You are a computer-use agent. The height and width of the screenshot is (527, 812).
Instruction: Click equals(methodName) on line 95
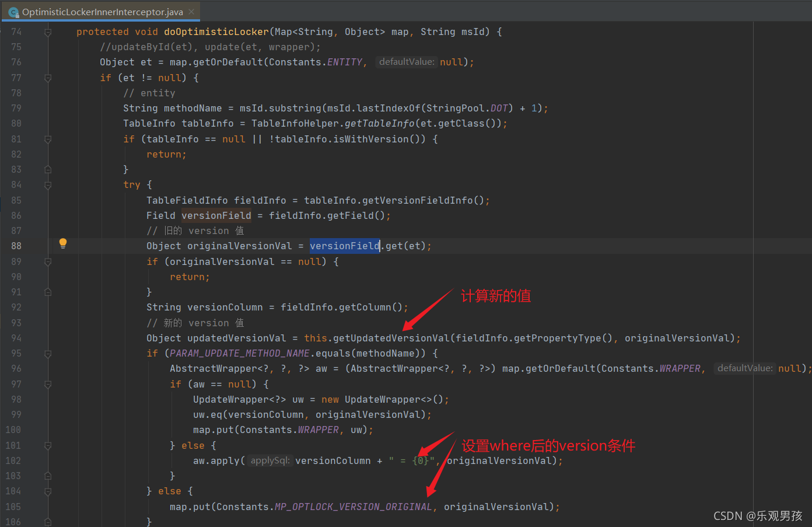coord(367,353)
